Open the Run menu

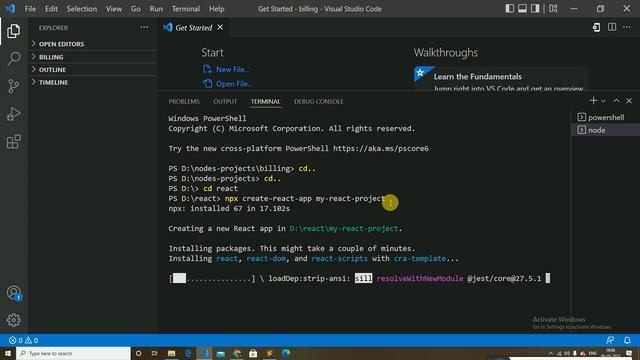pos(156,9)
